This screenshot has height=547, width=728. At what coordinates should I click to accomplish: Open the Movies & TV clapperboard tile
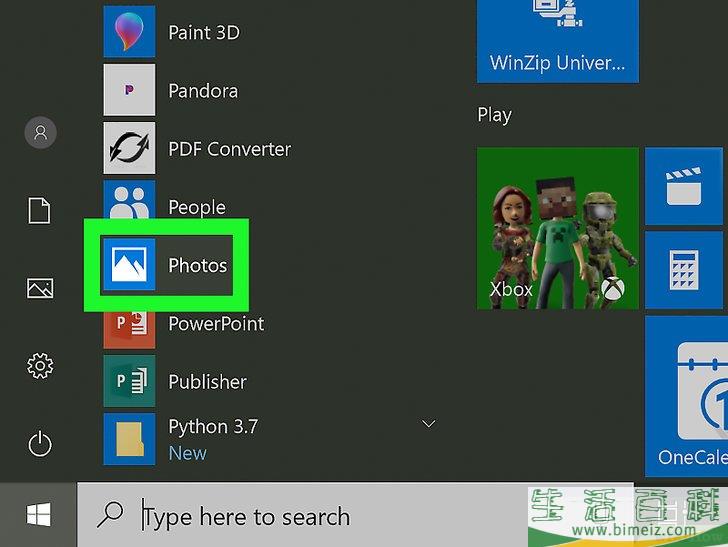click(x=683, y=187)
